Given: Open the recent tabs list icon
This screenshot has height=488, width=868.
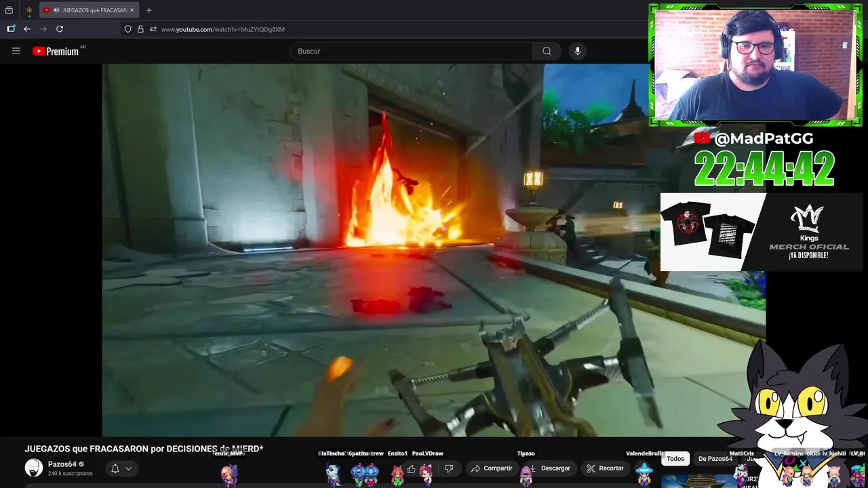Looking at the screenshot, I should (x=9, y=10).
